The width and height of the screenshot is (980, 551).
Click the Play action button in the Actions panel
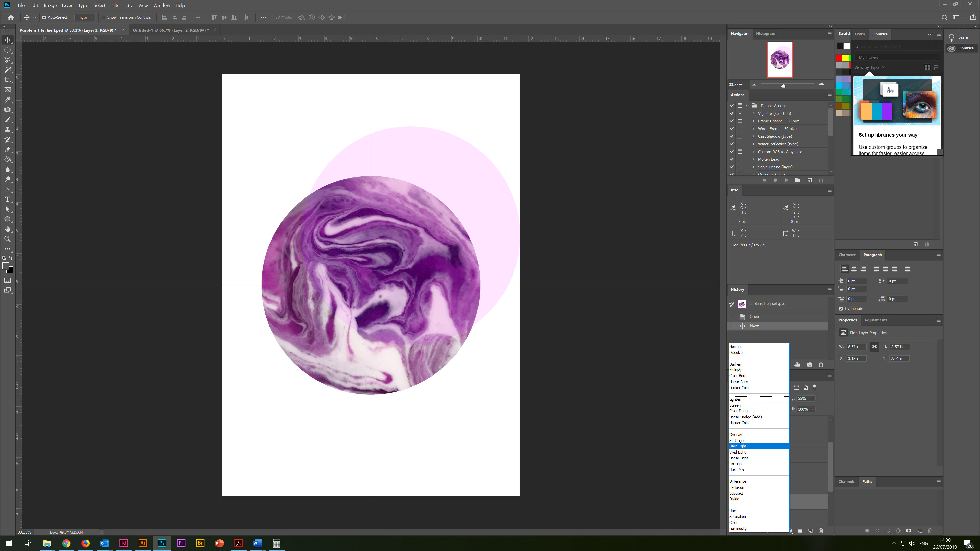[786, 180]
